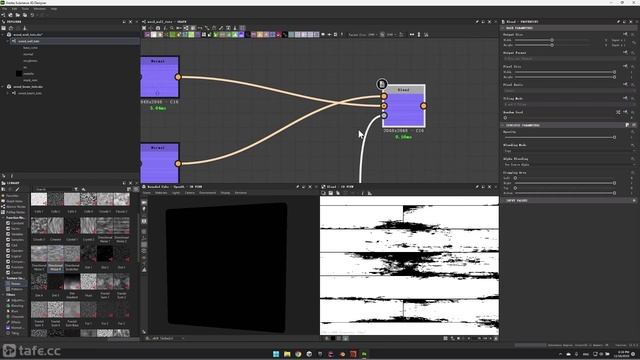Viewport: 640px width, 360px height.
Task: Select metallic output in Explorer tree
Action: tap(29, 74)
